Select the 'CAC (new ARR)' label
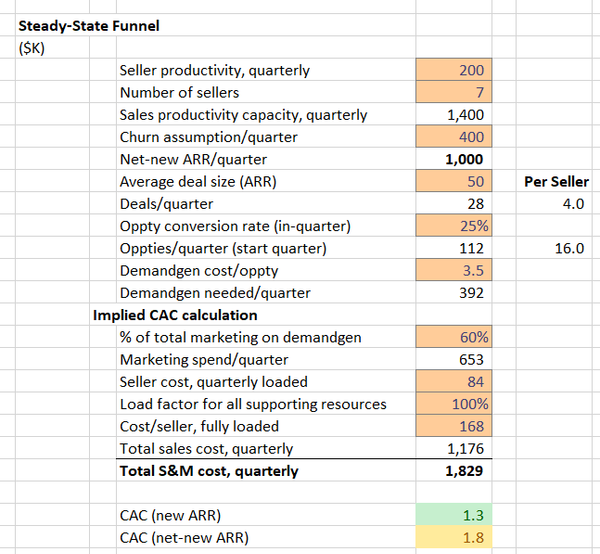Viewport: 600px width, 554px height. pyautogui.click(x=170, y=515)
